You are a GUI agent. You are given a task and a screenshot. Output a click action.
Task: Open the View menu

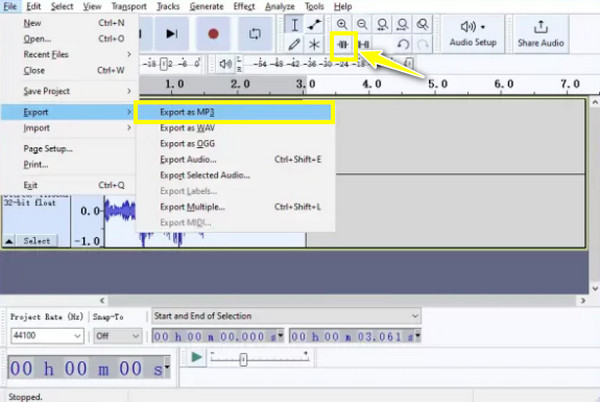click(92, 7)
